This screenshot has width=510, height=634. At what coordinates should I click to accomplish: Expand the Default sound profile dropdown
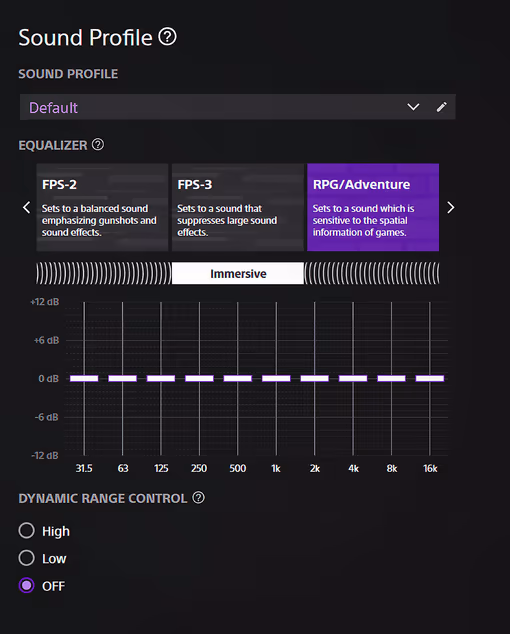238,107
